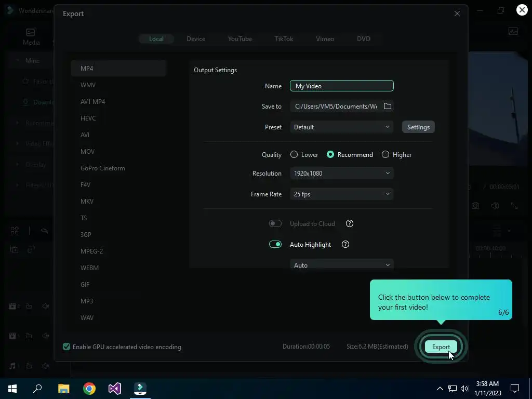Choose WMV format

click(x=118, y=85)
